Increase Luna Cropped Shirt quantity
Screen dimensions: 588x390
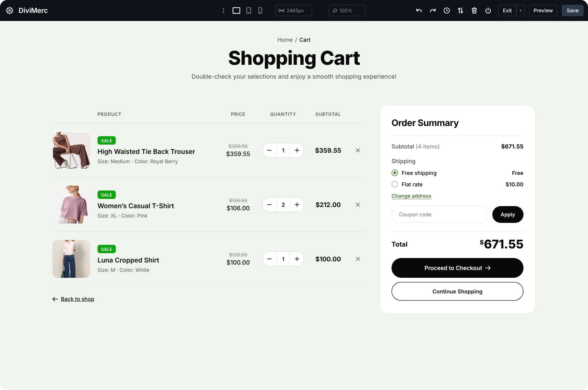pos(297,259)
